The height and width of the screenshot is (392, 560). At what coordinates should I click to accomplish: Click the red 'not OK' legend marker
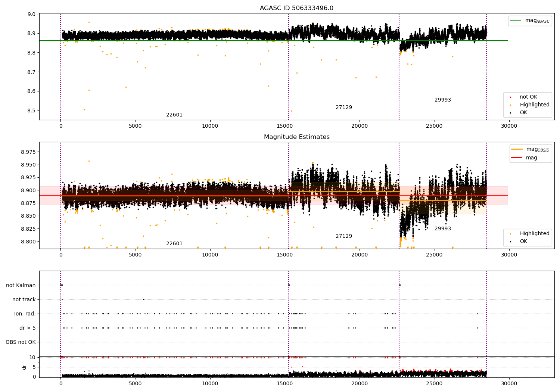[x=510, y=97]
